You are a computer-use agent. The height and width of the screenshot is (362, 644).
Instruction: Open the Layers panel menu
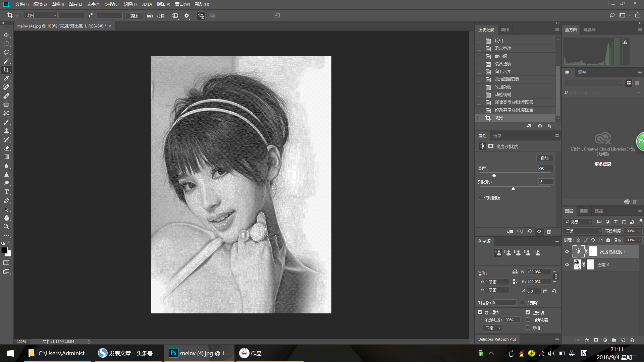point(640,211)
